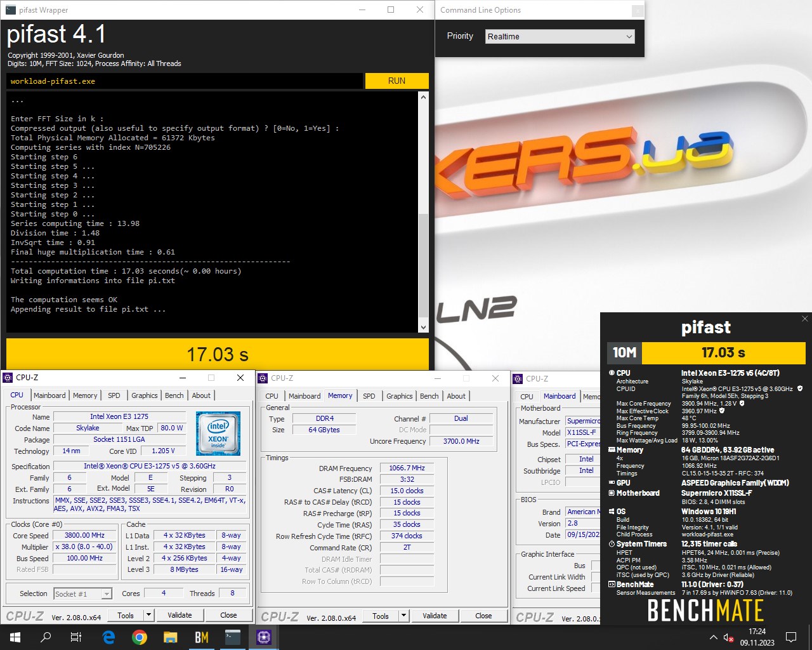Image resolution: width=812 pixels, height=650 pixels.
Task: Select About tab in Memory CPU-Z window
Action: pos(456,395)
